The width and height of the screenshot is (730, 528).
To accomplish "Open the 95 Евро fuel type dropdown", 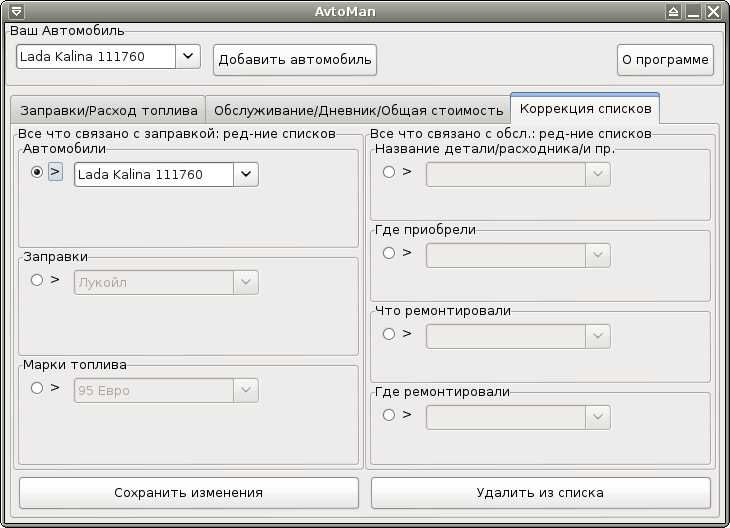I will click(246, 390).
